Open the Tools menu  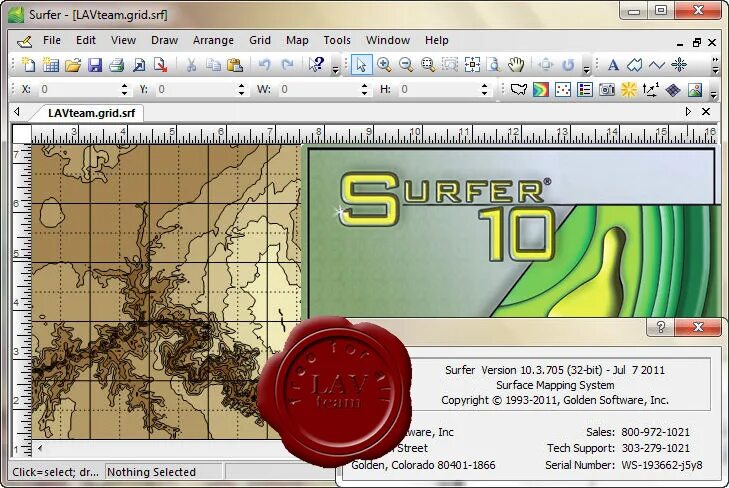click(x=337, y=40)
